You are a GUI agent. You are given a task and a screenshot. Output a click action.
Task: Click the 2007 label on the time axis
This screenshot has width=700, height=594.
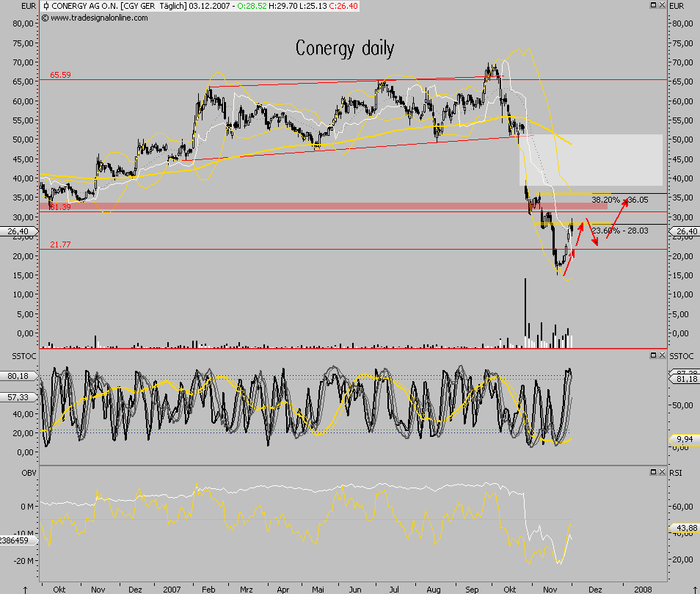click(x=172, y=590)
